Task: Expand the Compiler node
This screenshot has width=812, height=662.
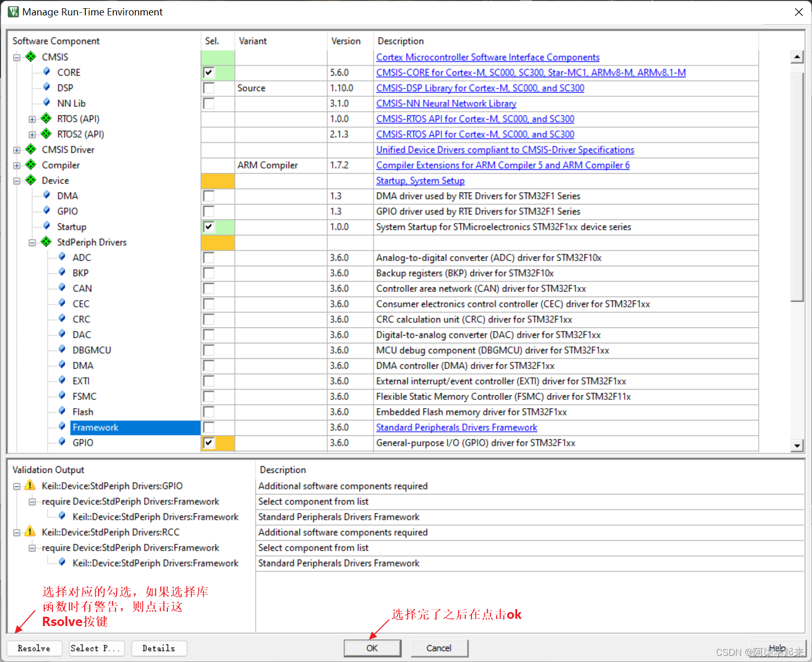Action: click(x=17, y=165)
